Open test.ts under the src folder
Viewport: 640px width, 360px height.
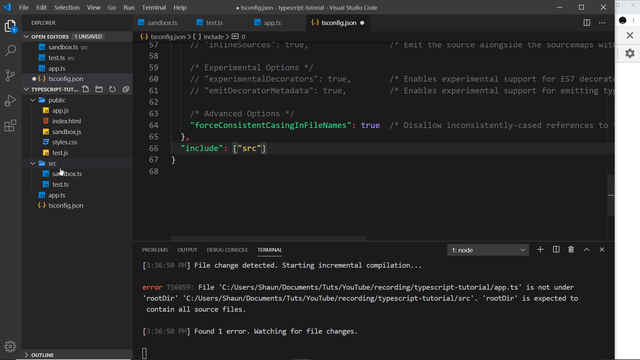click(x=60, y=184)
